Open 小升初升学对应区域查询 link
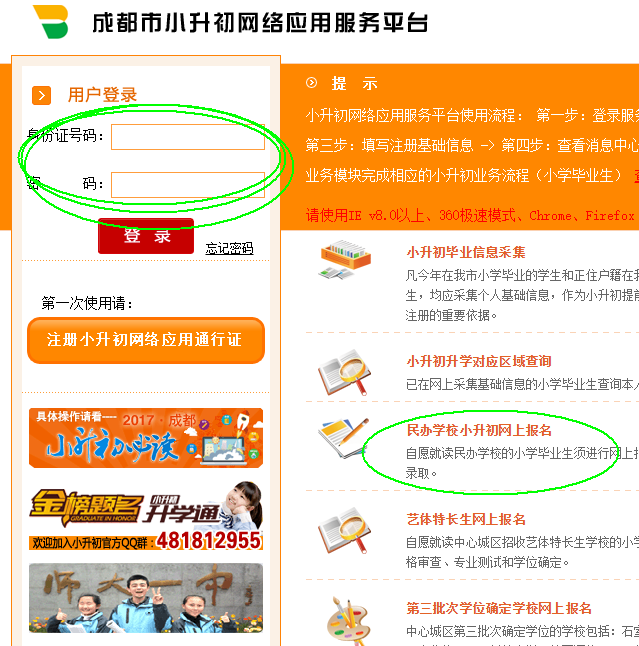 click(479, 361)
